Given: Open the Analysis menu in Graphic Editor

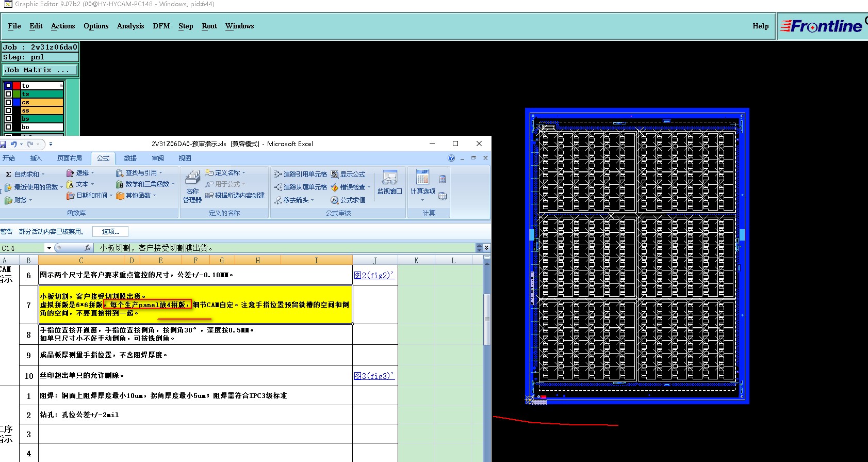Looking at the screenshot, I should pyautogui.click(x=130, y=26).
